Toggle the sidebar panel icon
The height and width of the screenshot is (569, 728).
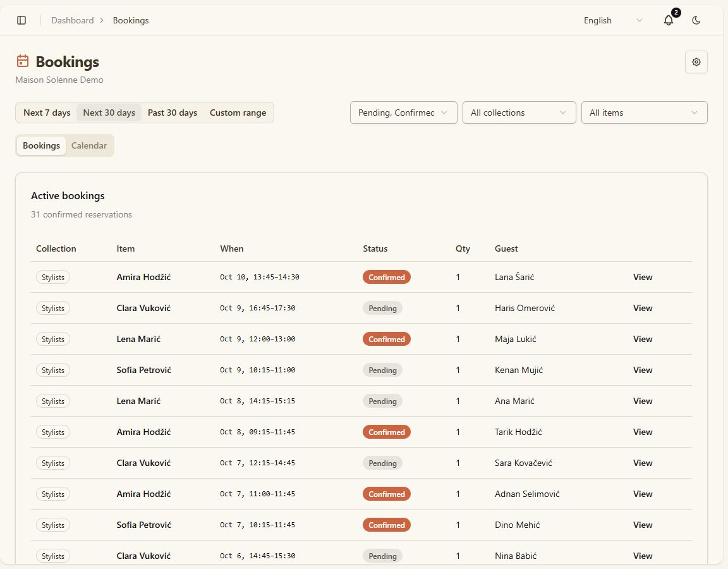coord(21,20)
